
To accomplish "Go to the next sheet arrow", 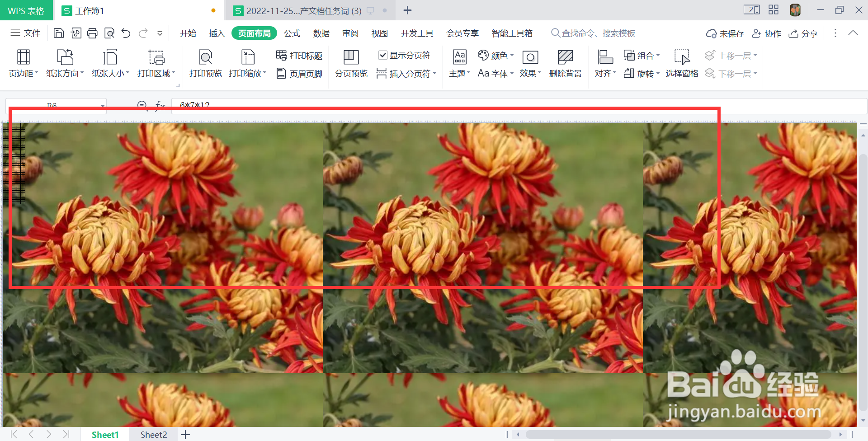I will pyautogui.click(x=48, y=434).
